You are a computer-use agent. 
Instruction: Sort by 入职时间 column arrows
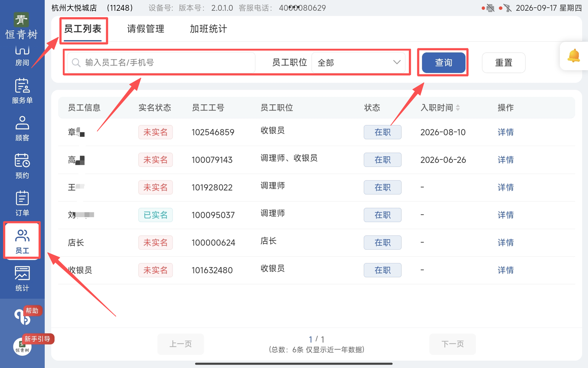click(x=458, y=108)
